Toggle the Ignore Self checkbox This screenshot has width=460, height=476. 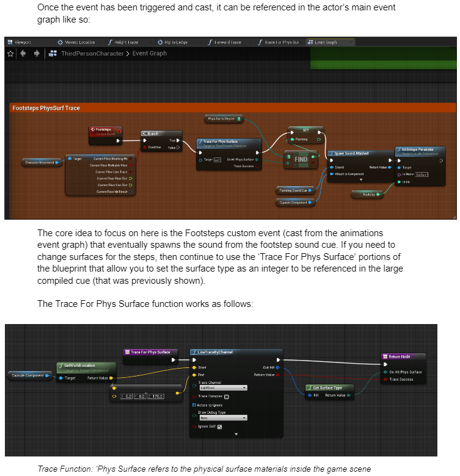[219, 426]
